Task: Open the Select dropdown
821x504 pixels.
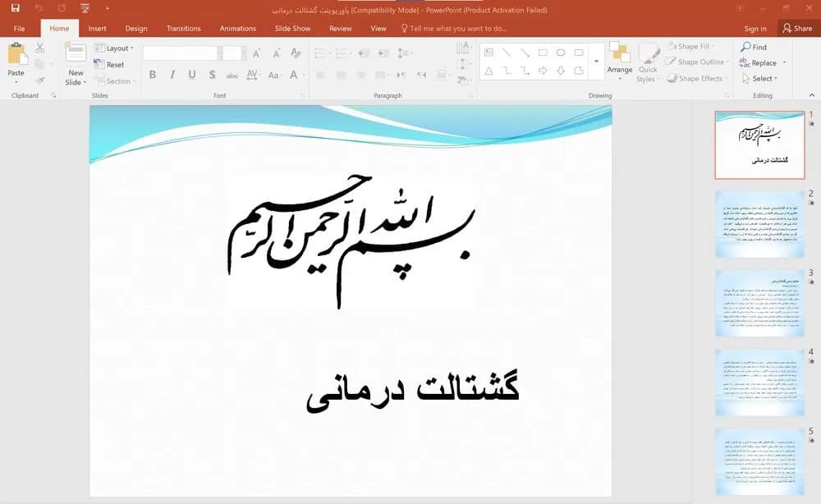Action: [x=759, y=79]
